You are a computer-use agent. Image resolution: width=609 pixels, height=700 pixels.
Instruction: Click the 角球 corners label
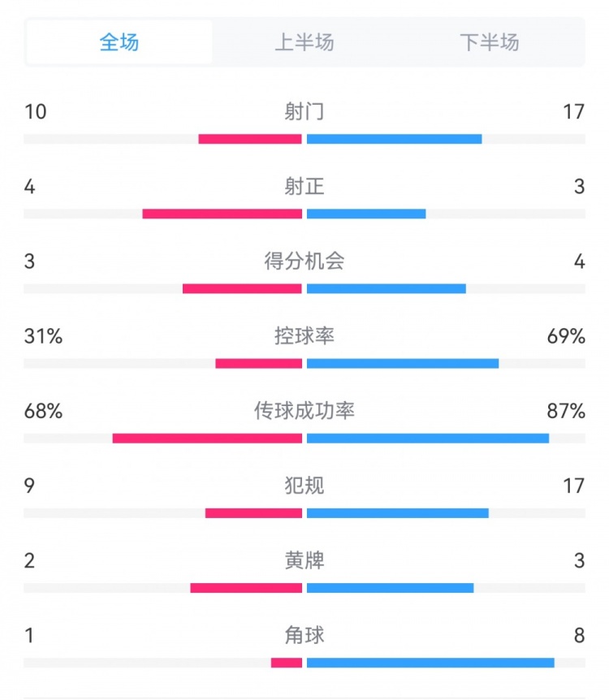pyautogui.click(x=304, y=635)
